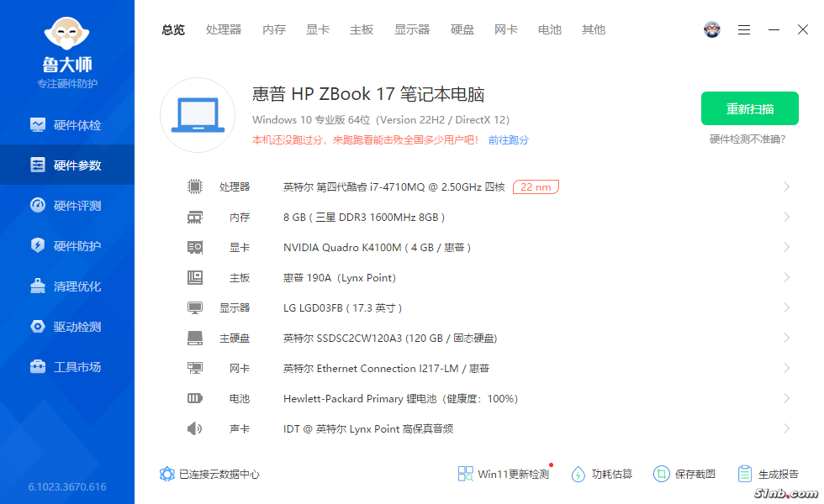This screenshot has width=824, height=504.
Task: Click the Ethernet Connection I217-LM text
Action: pos(386,369)
